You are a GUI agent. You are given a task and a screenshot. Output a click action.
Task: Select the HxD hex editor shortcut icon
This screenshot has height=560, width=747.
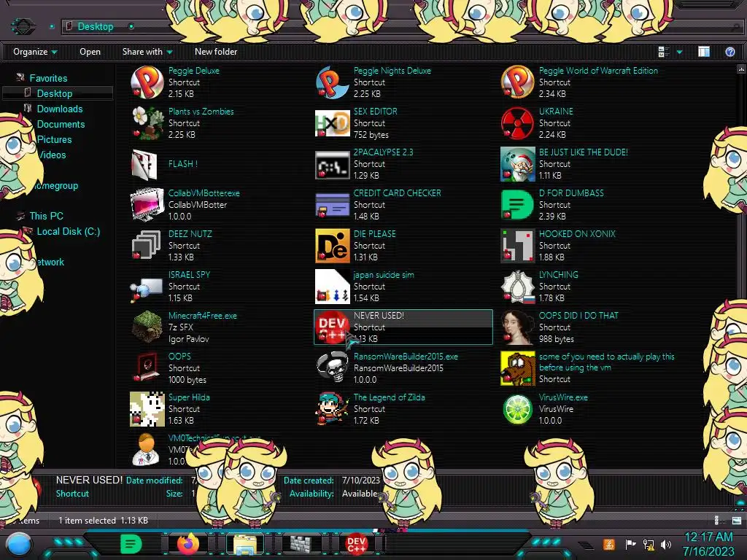[x=332, y=123]
